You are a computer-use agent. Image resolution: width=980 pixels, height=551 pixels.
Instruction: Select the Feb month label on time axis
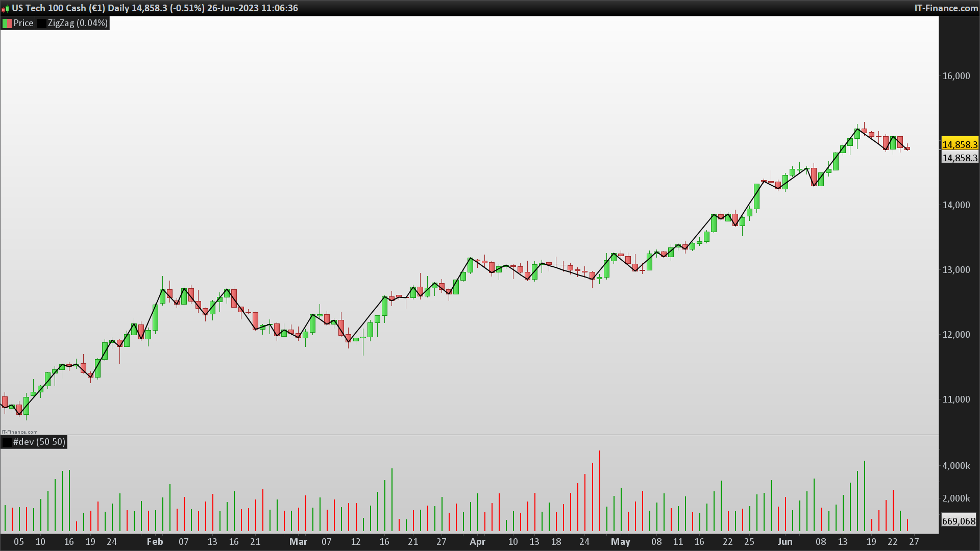[x=155, y=542]
